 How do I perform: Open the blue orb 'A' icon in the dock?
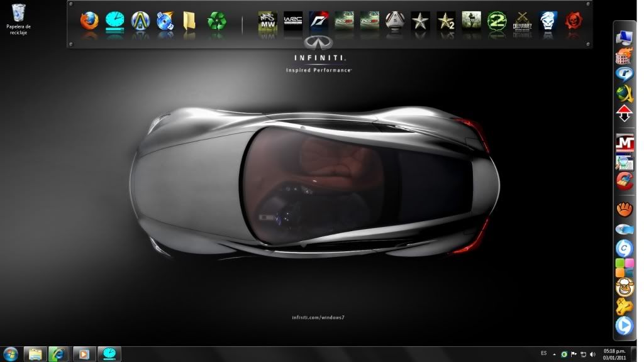click(140, 21)
